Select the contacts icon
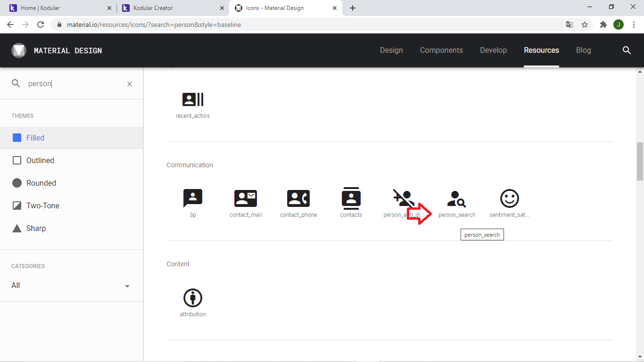The image size is (644, 362). tap(351, 198)
